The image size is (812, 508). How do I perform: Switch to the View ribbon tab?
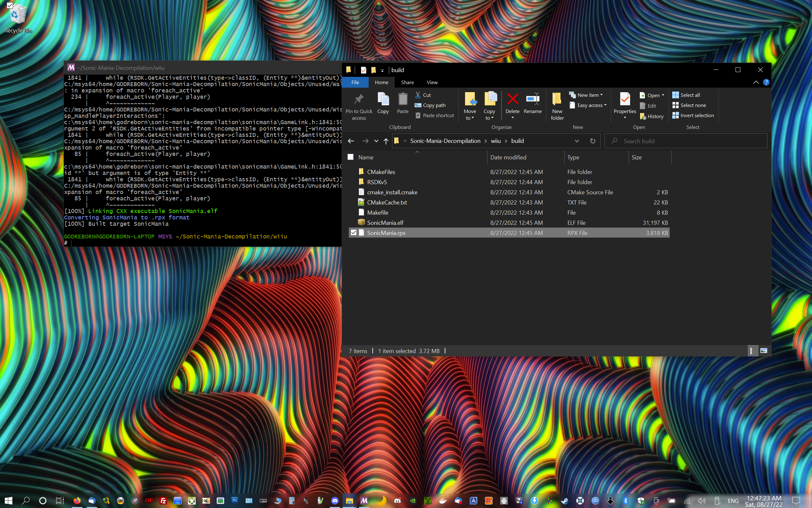coord(432,82)
